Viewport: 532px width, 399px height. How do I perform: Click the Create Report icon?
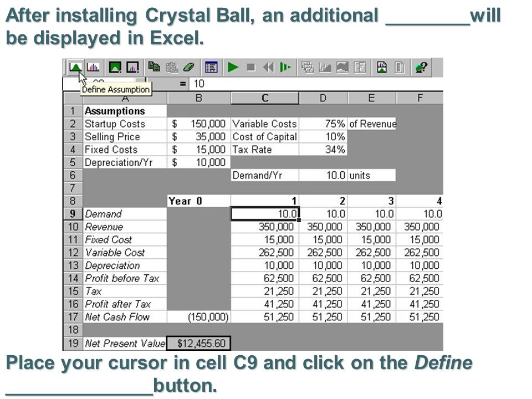tap(382, 67)
